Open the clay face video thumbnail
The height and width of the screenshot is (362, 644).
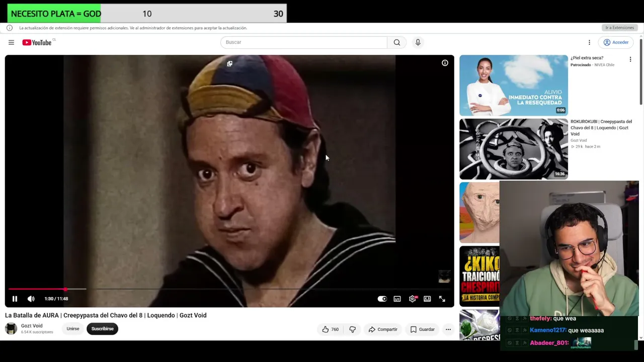coord(479,213)
